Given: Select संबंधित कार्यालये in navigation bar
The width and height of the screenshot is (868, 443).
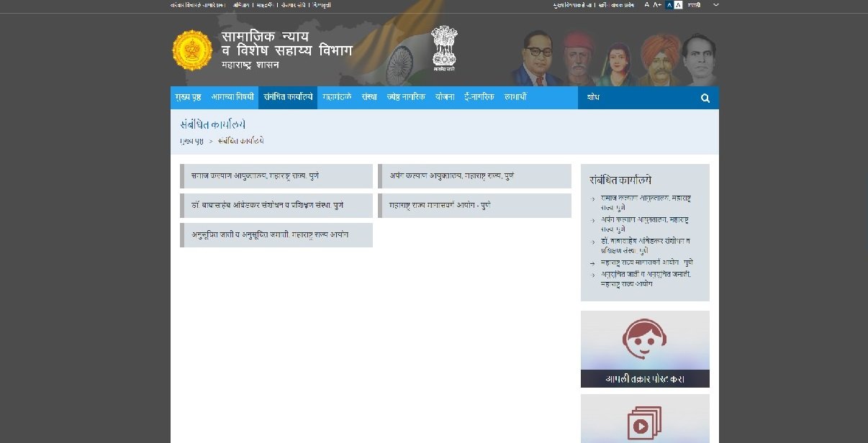Looking at the screenshot, I should coord(288,97).
